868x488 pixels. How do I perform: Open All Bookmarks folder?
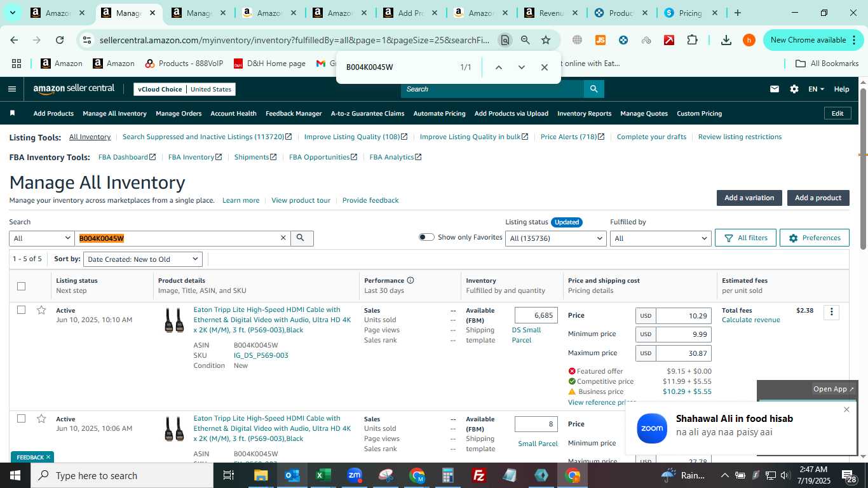tap(827, 64)
